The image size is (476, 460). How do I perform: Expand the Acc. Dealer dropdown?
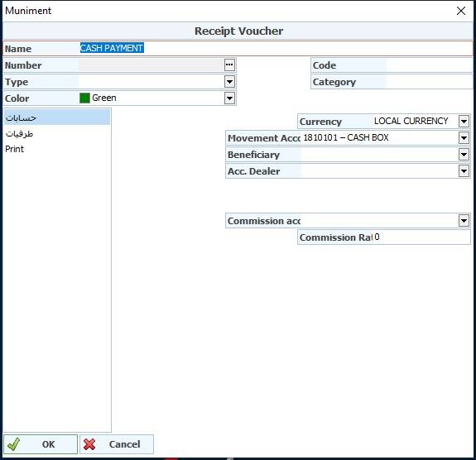click(x=464, y=171)
